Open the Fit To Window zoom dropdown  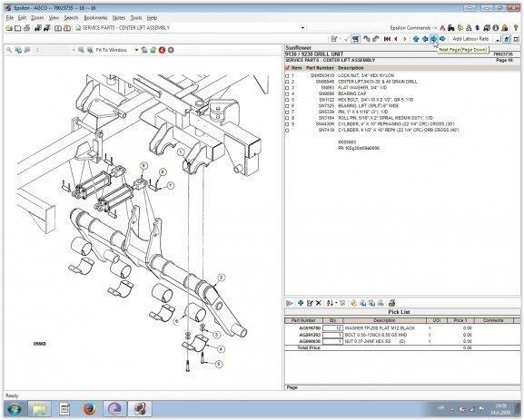tap(136, 50)
